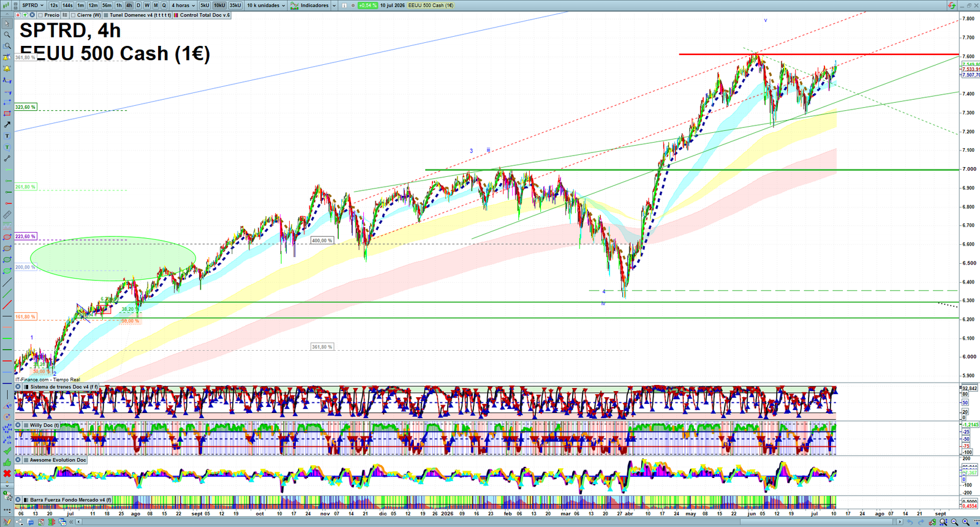Click the green plus add-indicator icon
Image resolution: width=980 pixels, height=527 pixels.
point(25,15)
